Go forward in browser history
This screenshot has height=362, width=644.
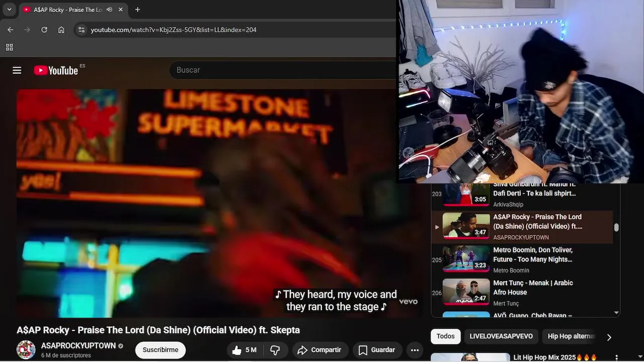pyautogui.click(x=27, y=30)
